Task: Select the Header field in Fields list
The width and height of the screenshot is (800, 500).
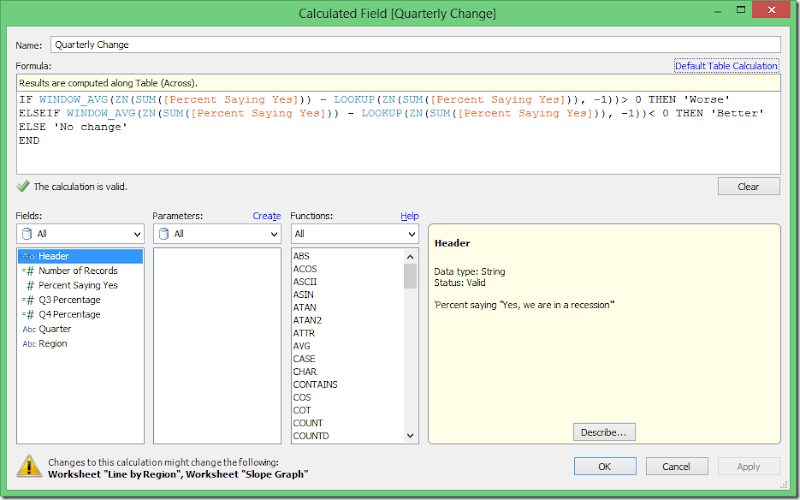Action: (54, 256)
